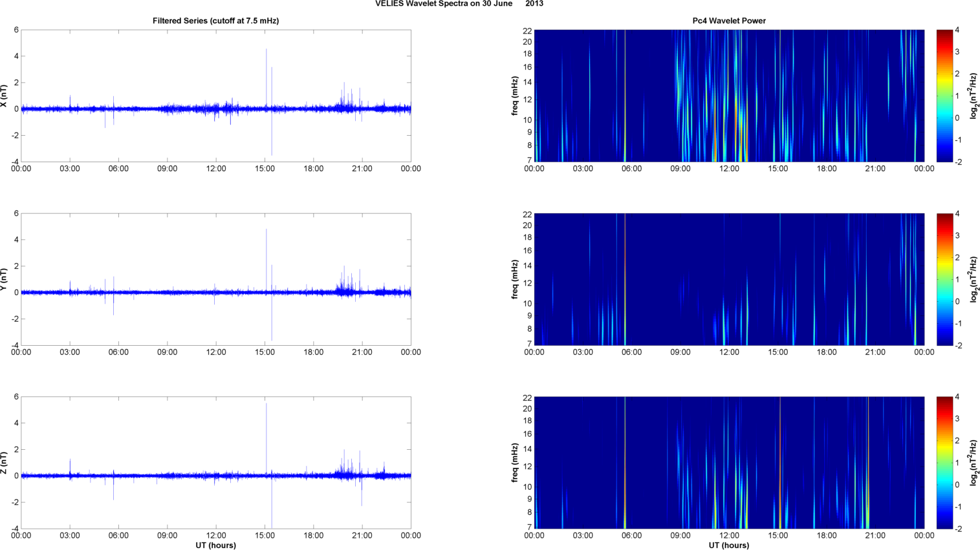Select the 'Filtered Series (cutoff at 7.5 mHz)' title
The width and height of the screenshot is (980, 550).
coord(215,21)
